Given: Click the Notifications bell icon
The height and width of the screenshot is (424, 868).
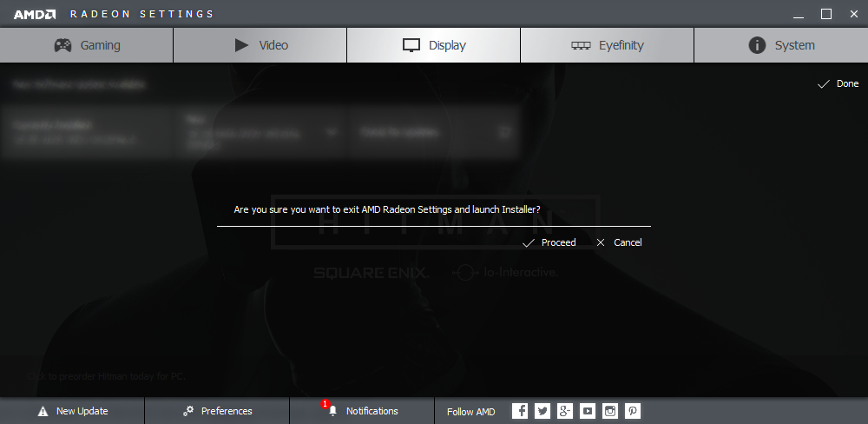Looking at the screenshot, I should [332, 411].
